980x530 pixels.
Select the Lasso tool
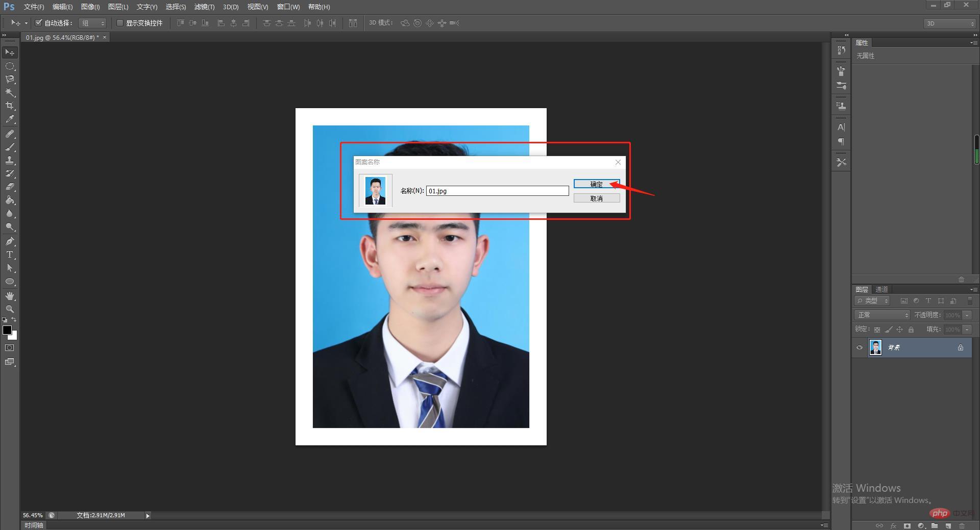coord(10,79)
